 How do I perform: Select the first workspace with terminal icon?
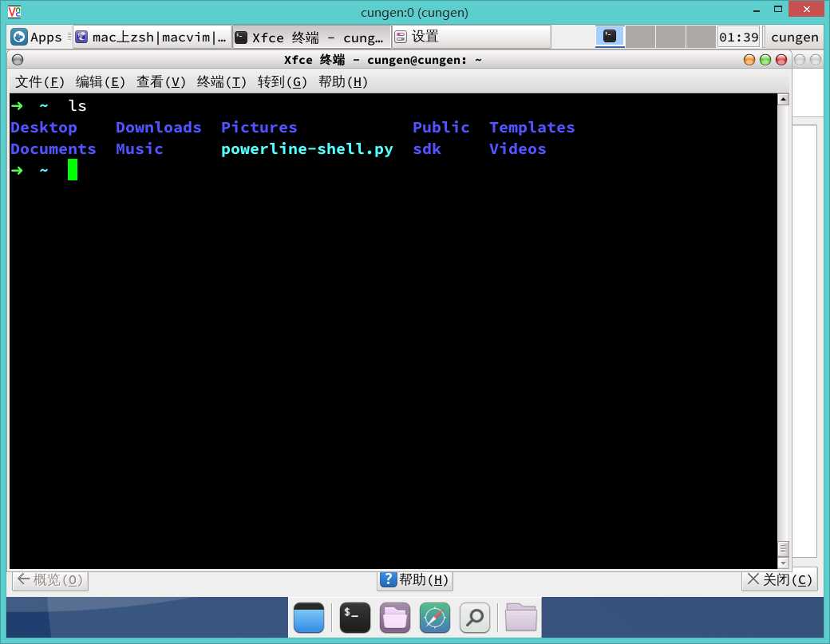click(x=610, y=37)
